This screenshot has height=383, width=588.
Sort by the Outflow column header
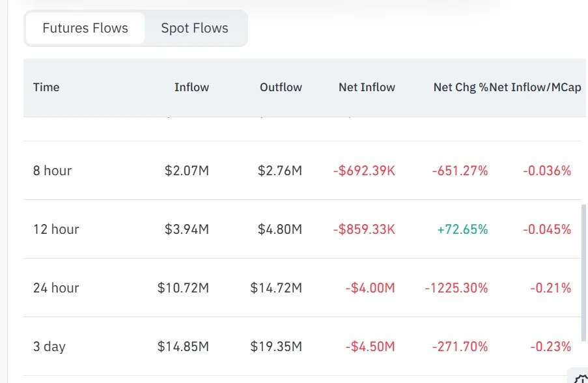tap(281, 87)
